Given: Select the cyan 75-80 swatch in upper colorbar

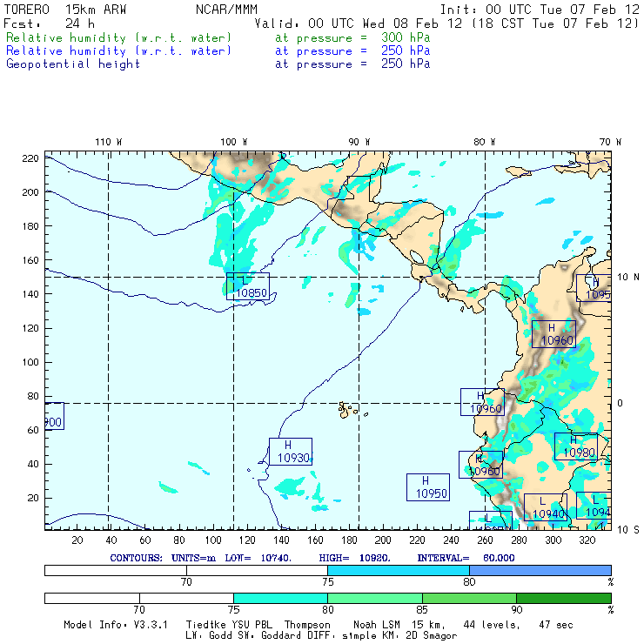Looking at the screenshot, I should click(399, 569).
